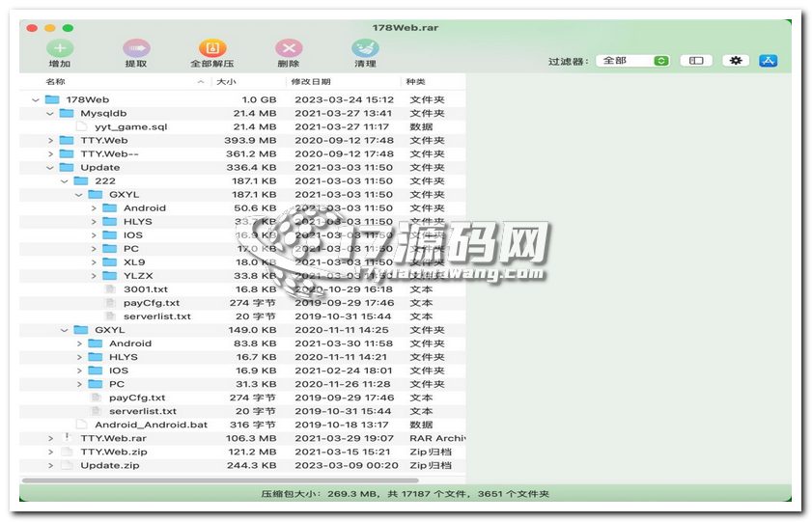Click the horizontal scrollbar under file list

(222, 480)
